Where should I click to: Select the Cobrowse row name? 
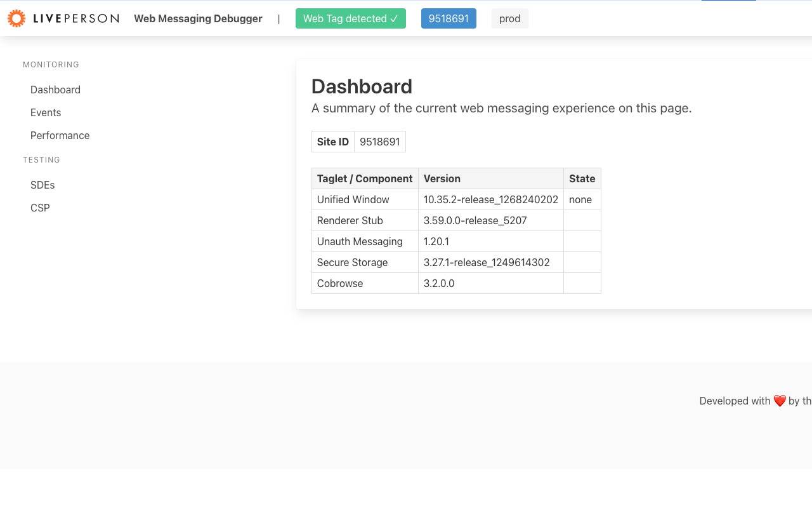[365, 283]
